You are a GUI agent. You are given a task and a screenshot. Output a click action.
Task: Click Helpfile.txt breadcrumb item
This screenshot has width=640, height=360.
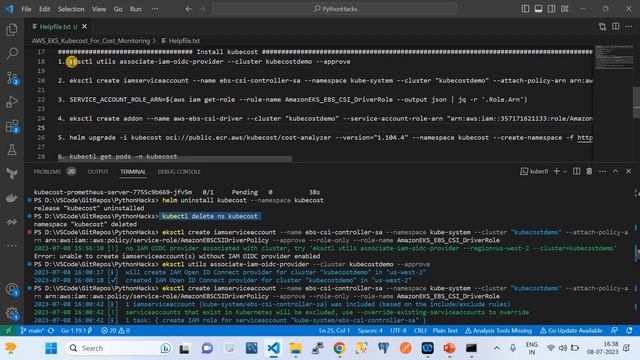coord(180,41)
